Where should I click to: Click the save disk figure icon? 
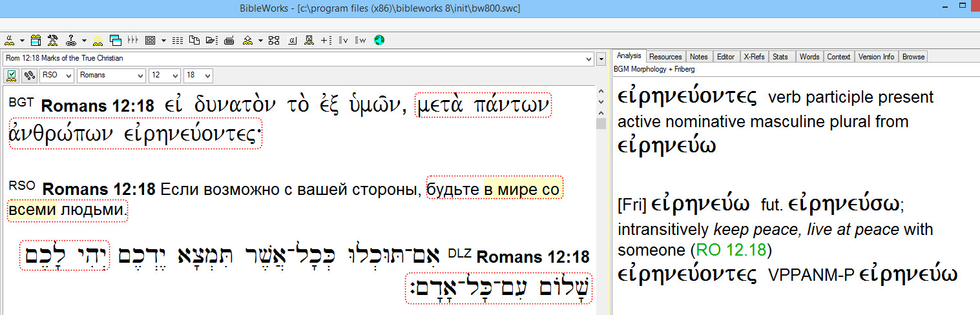click(309, 40)
